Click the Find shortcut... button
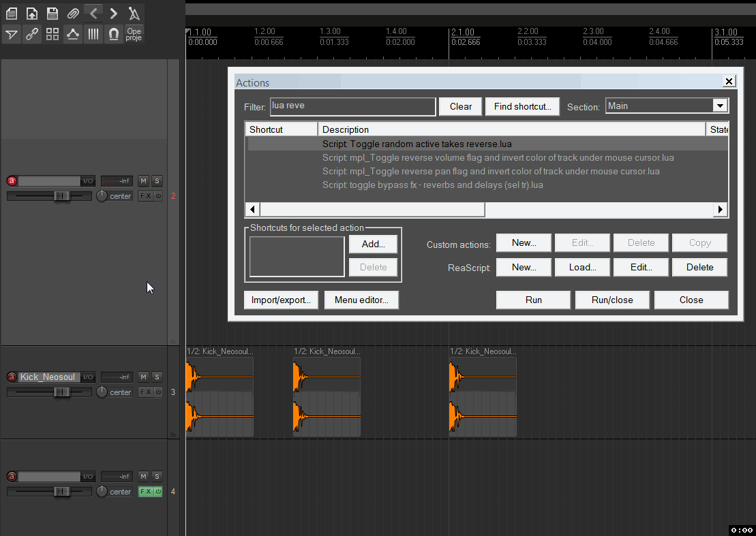The image size is (756, 536). [522, 106]
